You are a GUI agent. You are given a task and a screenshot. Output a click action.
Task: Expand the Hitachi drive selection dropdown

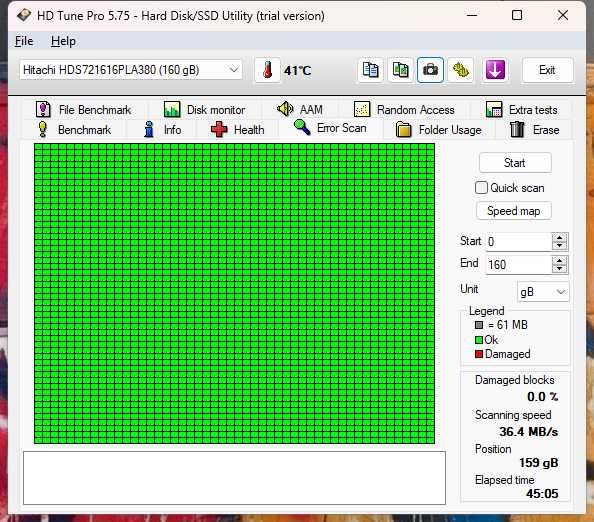coord(131,70)
